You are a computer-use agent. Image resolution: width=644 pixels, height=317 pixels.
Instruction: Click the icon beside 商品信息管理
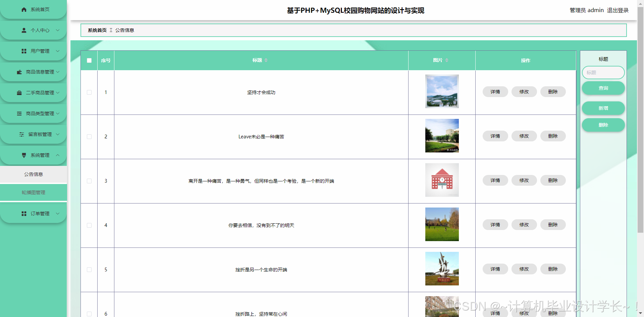click(19, 72)
